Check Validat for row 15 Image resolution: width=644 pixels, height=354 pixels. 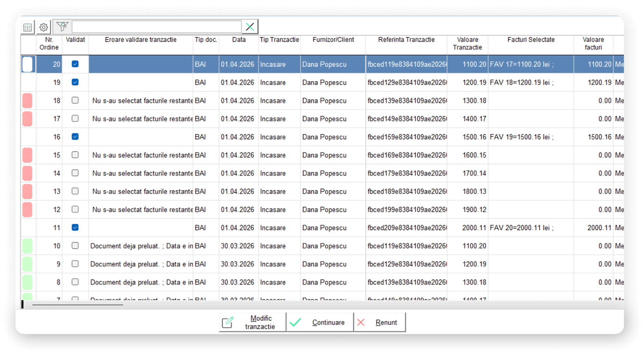click(75, 155)
